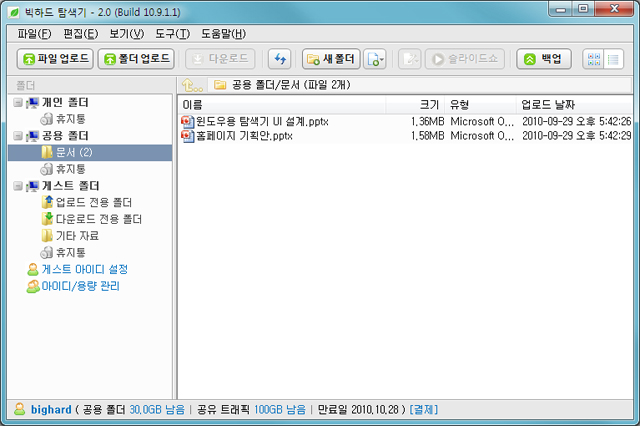640x426 pixels.
Task: Open 게스트 아이디 설정 link
Action: (84, 269)
